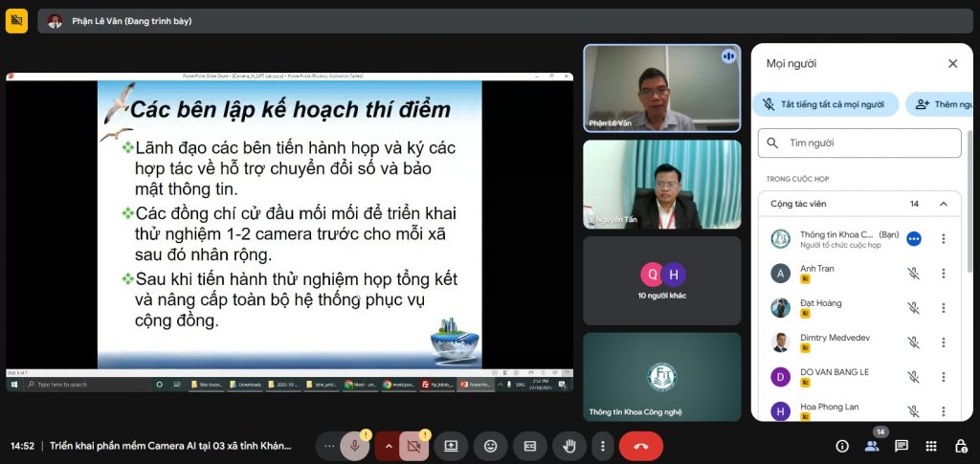
Task: Open meeting details info icon
Action: point(842,446)
